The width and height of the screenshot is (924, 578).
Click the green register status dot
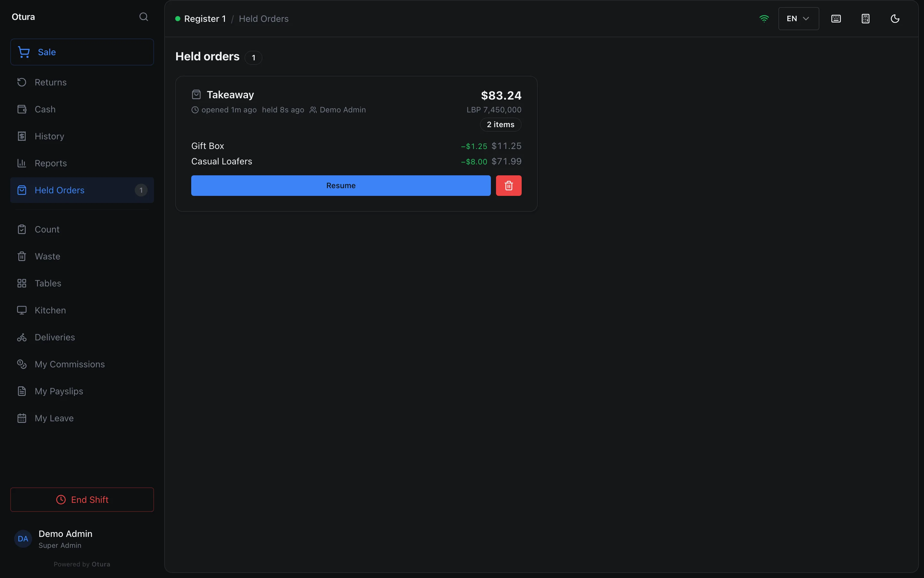coord(177,19)
